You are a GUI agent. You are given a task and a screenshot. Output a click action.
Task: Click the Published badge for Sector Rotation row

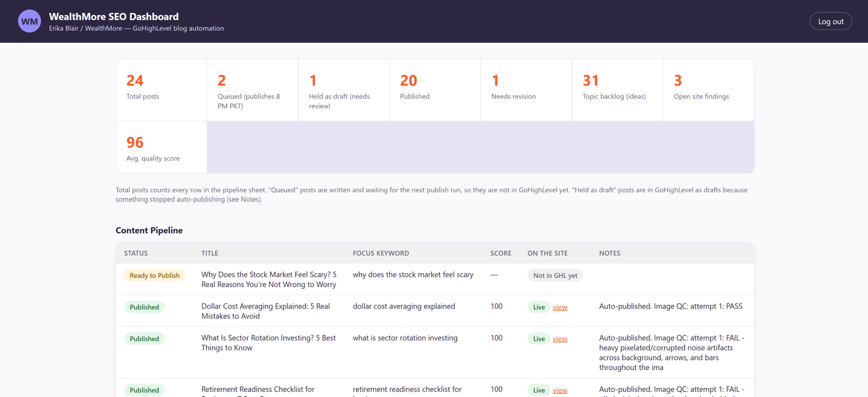point(144,338)
